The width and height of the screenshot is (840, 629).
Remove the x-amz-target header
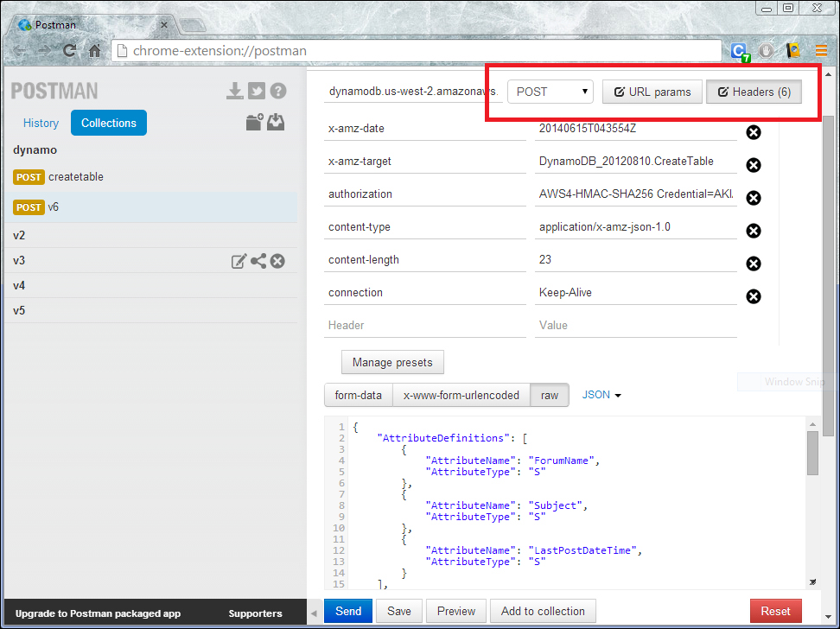754,165
